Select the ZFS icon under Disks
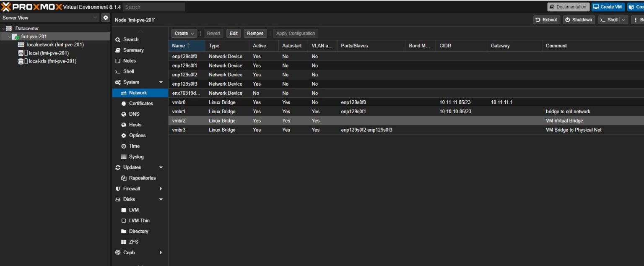This screenshot has width=644, height=266. point(124,242)
